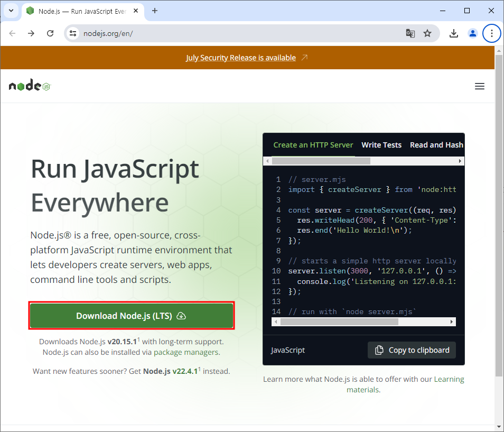The image size is (504, 432).
Task: Click the translate page icon
Action: (x=410, y=33)
